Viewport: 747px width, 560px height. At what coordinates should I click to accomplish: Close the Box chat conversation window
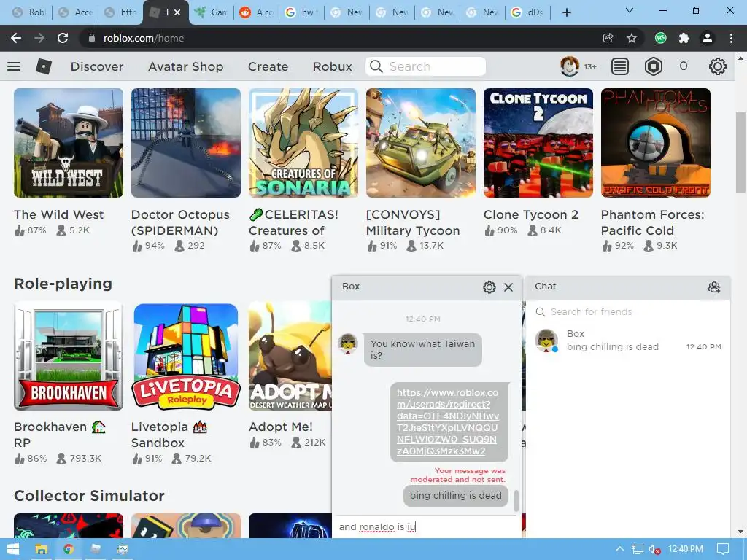[x=508, y=287]
